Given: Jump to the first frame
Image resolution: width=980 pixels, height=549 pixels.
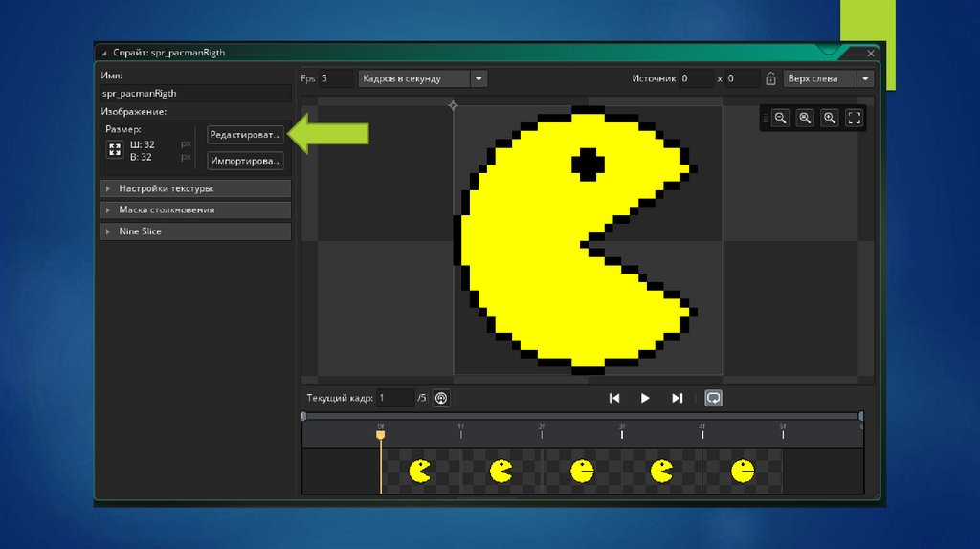Looking at the screenshot, I should [x=614, y=398].
